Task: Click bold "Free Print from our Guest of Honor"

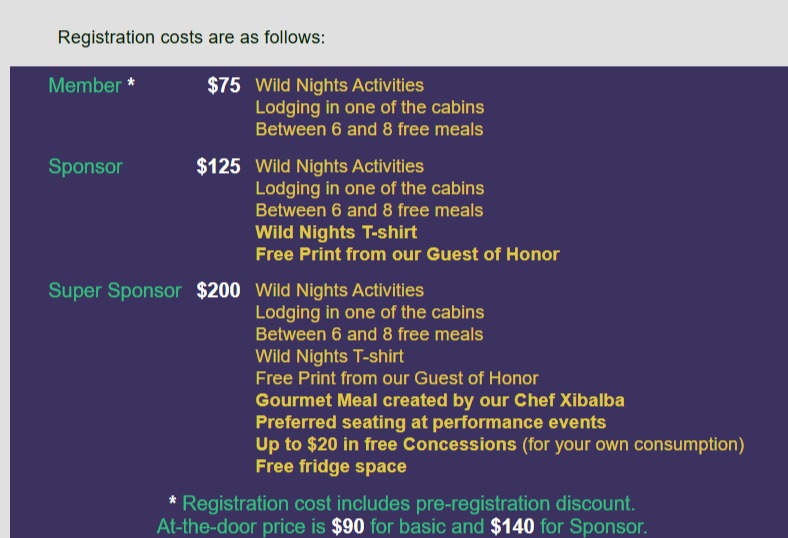Action: tap(407, 254)
